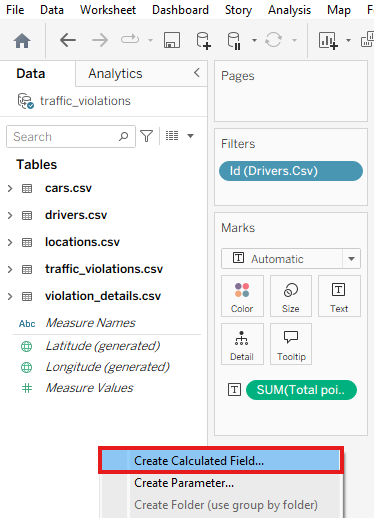Open the Dashboard menu

[180, 10]
